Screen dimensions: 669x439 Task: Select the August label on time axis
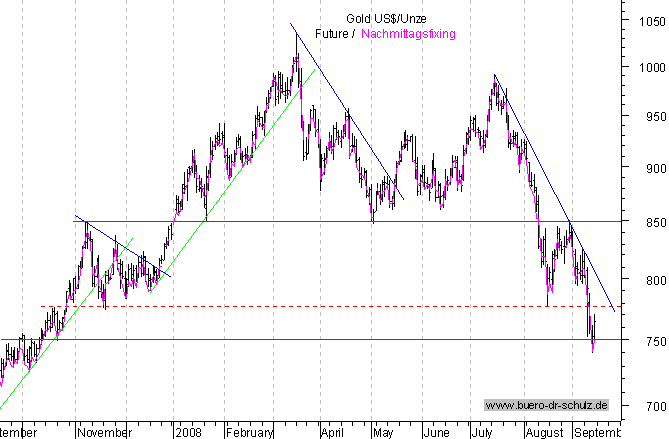point(544,433)
